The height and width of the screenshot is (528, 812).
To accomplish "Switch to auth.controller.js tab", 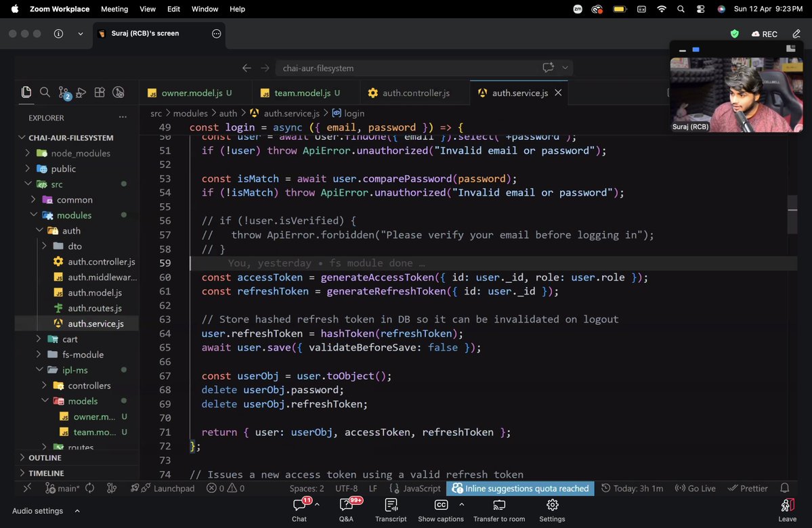I will pyautogui.click(x=414, y=93).
